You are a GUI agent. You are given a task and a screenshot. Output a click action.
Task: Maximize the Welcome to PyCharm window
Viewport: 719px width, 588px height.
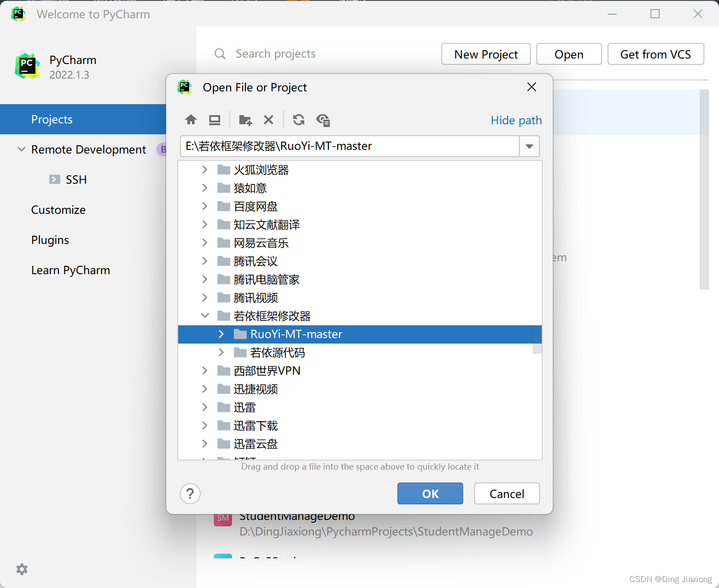coord(655,14)
